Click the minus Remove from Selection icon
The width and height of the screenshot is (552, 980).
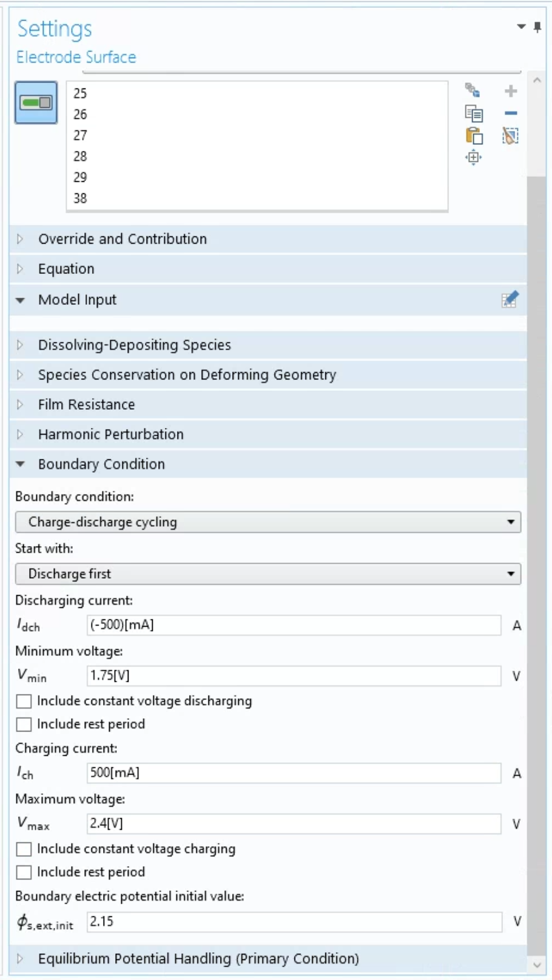tap(511, 113)
